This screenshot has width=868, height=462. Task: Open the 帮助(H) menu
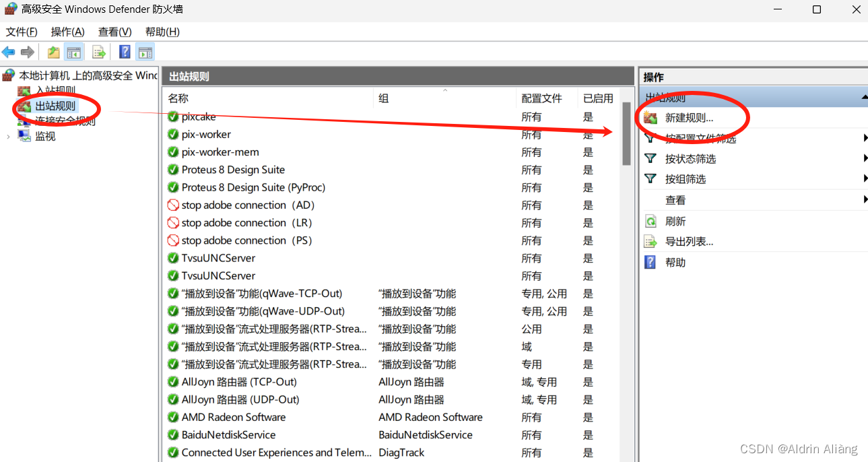[x=162, y=32]
